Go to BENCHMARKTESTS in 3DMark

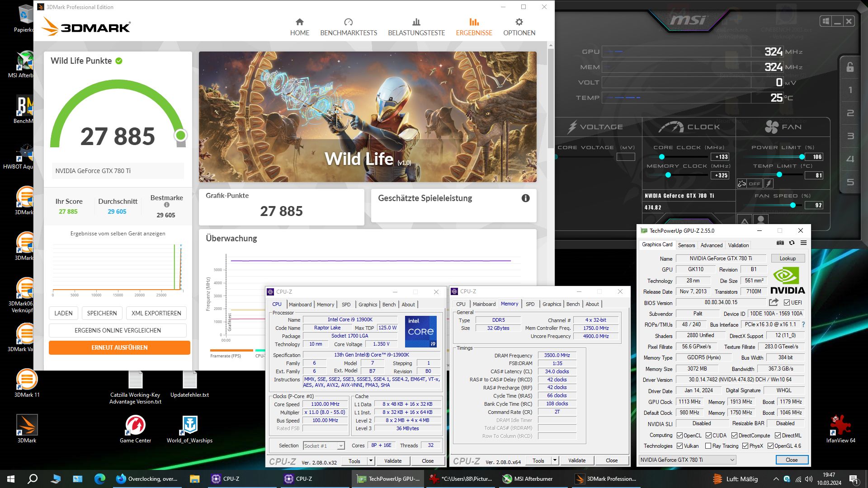pyautogui.click(x=349, y=27)
